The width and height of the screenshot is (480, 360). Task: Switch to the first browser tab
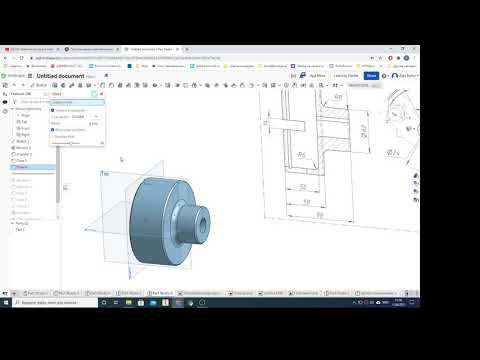coord(32,49)
